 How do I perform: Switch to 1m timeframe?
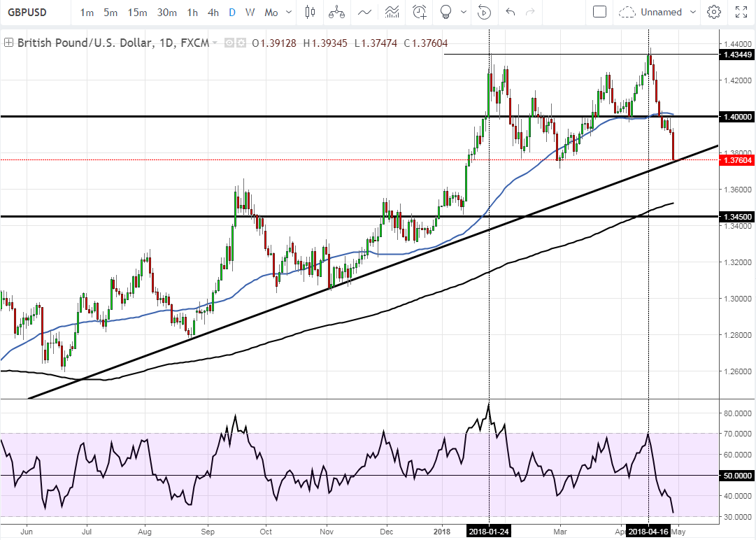87,13
